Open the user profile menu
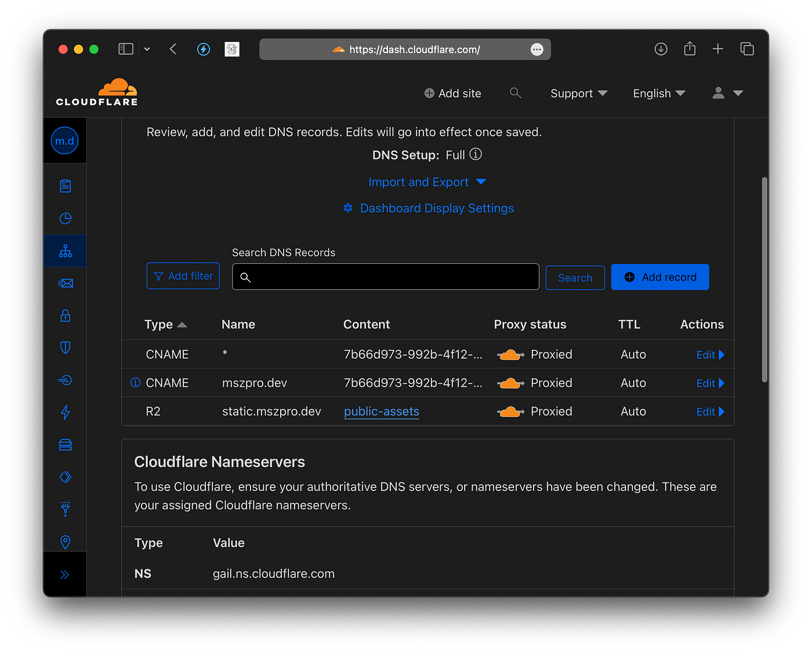The width and height of the screenshot is (812, 654). (x=727, y=93)
